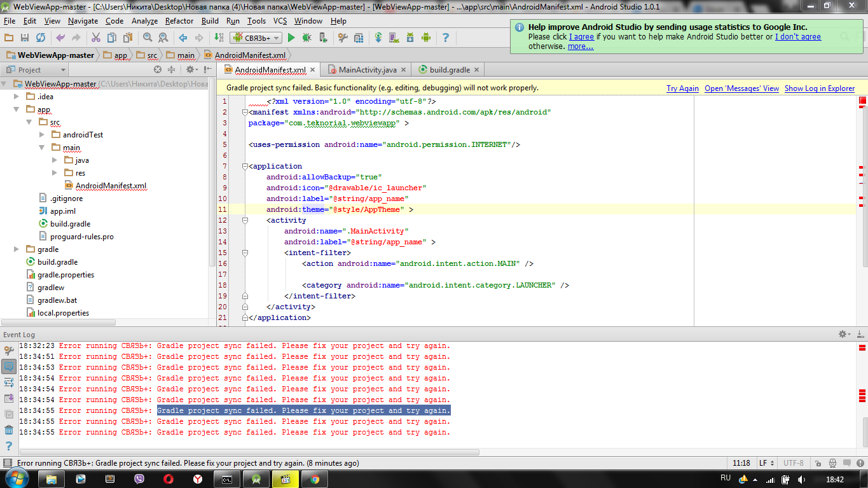Screen dimensions: 868x488
Task: Expand the gradle folder
Action: click(x=17, y=249)
